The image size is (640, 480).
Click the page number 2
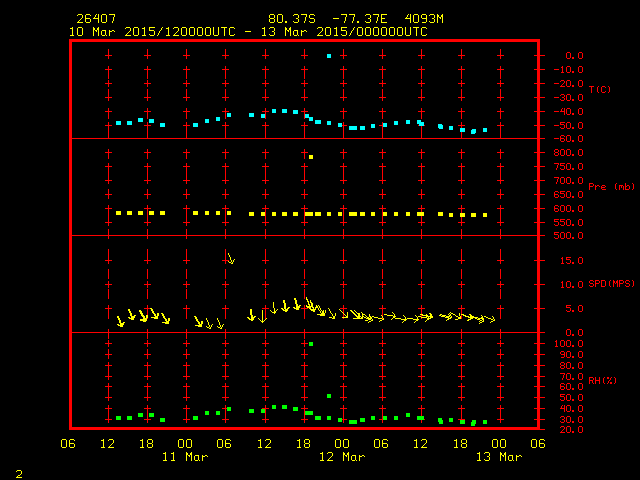(19, 474)
